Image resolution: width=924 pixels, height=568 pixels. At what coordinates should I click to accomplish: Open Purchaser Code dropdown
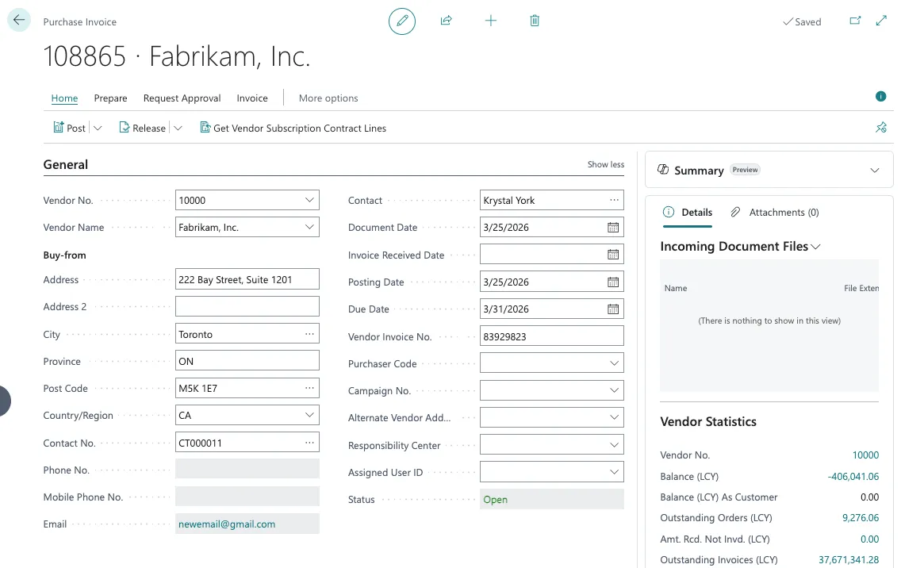click(614, 363)
